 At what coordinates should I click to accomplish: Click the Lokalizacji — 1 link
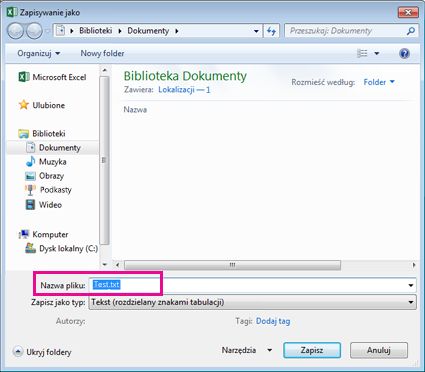click(x=184, y=90)
